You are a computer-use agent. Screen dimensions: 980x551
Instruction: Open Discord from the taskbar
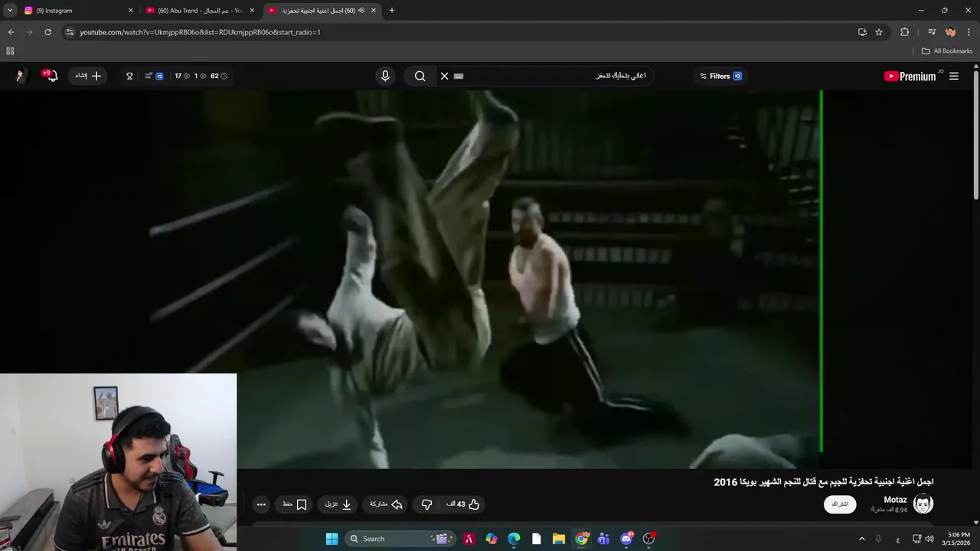[x=626, y=539]
